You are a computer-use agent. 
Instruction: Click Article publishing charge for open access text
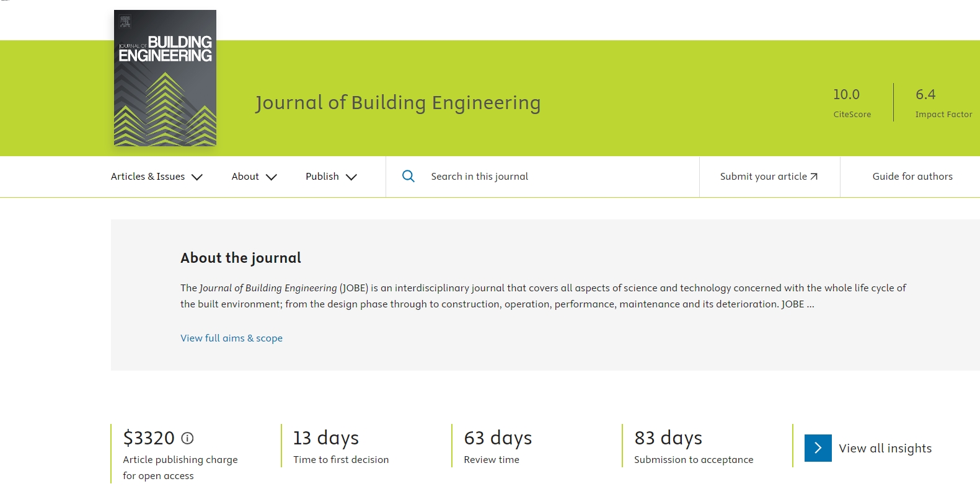coord(180,468)
